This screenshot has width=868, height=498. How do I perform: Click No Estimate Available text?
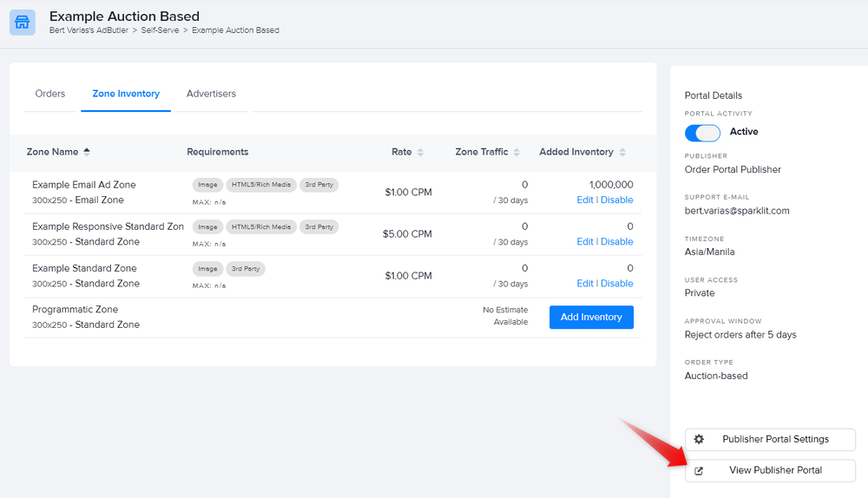pos(505,316)
